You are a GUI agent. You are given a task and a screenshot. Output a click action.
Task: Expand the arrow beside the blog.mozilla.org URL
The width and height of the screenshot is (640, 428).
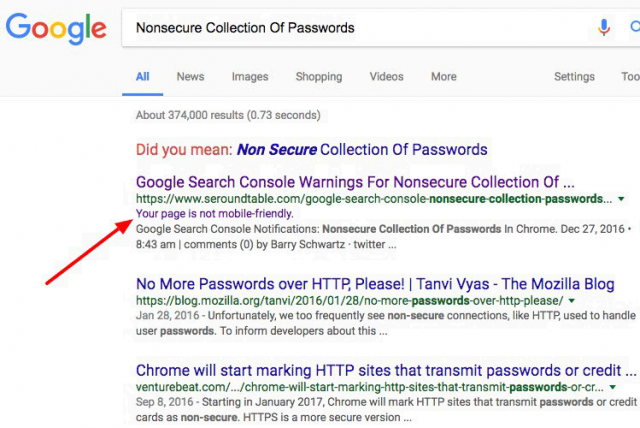(x=572, y=300)
